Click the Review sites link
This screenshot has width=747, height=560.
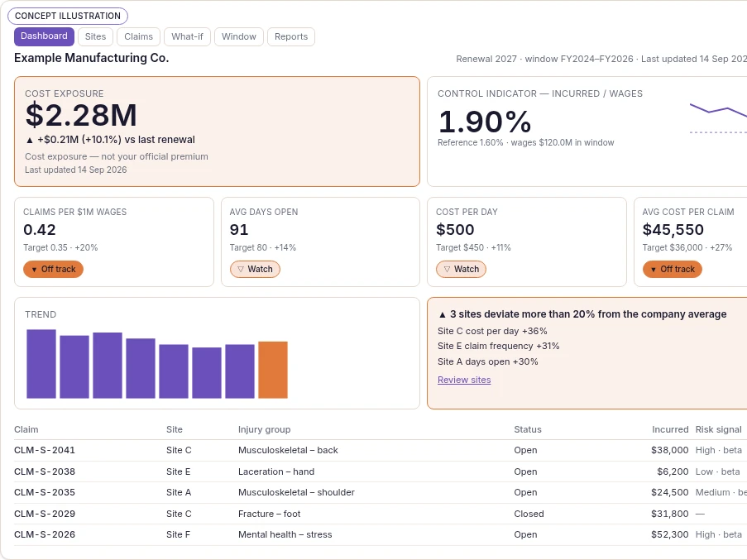click(x=464, y=380)
